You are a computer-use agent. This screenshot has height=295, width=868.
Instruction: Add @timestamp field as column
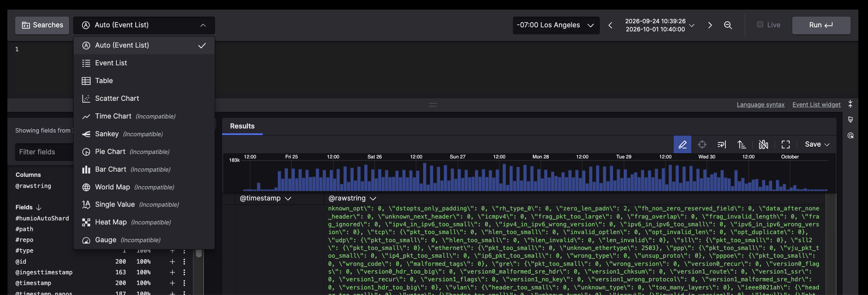172,283
